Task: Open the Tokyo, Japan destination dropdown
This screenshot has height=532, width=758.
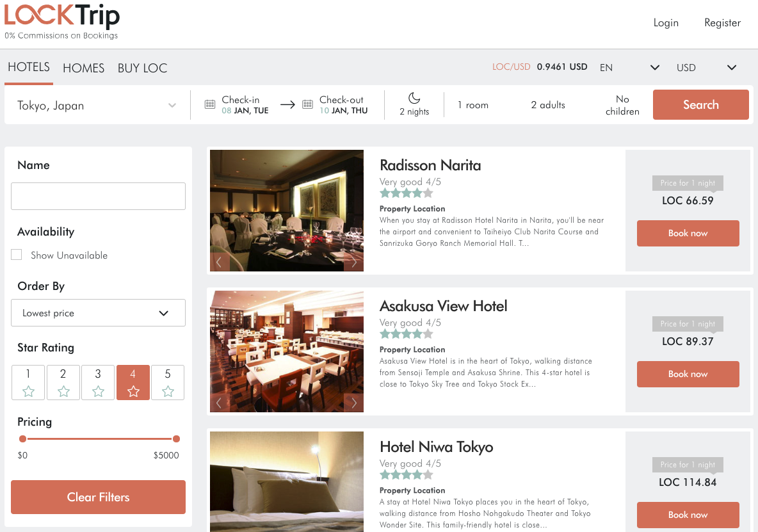Action: coord(97,106)
